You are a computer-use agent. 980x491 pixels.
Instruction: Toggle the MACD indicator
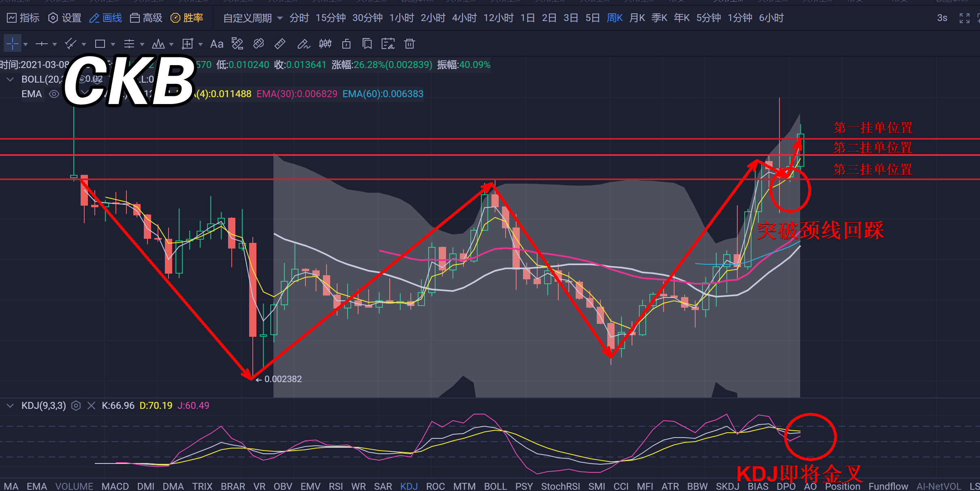pyautogui.click(x=115, y=486)
